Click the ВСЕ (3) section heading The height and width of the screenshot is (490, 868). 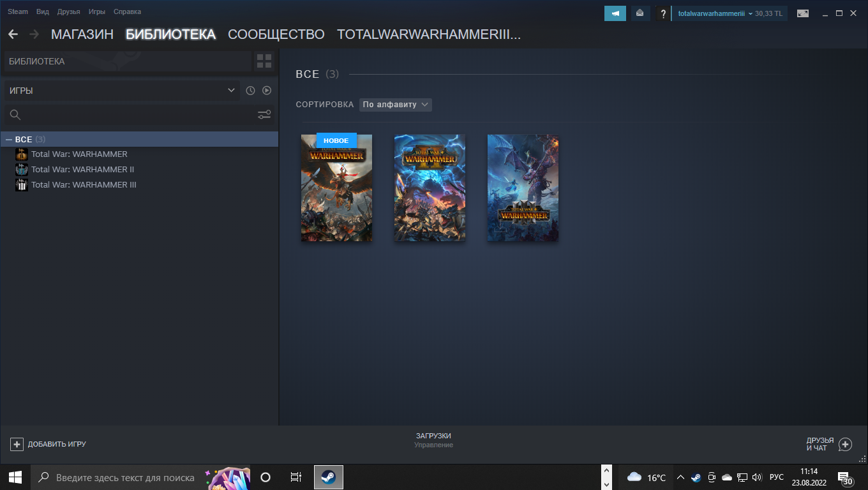click(317, 74)
